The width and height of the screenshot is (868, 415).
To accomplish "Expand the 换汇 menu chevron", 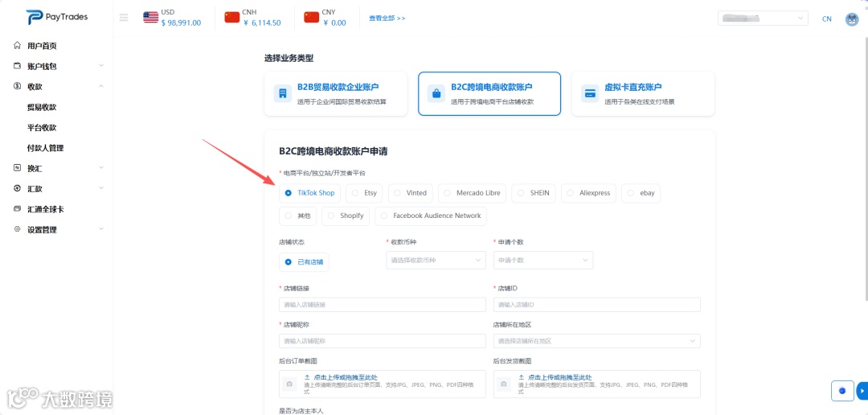I will pyautogui.click(x=101, y=167).
